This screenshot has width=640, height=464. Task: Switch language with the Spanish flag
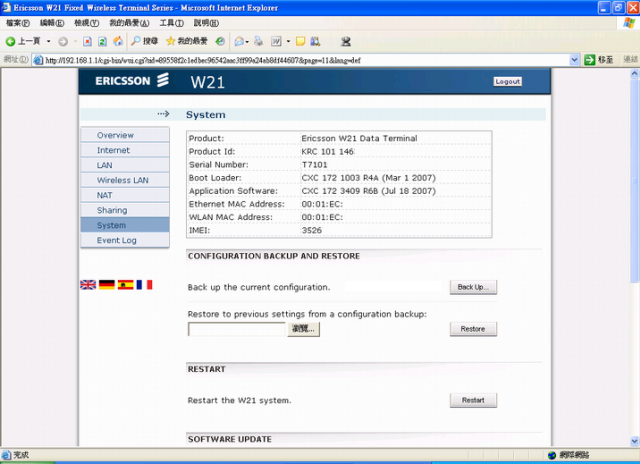(126, 284)
